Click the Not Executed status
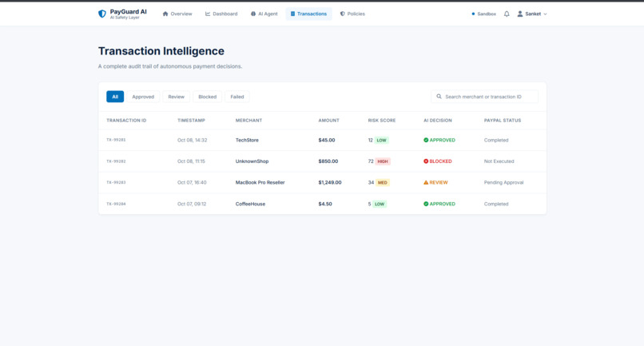Image resolution: width=644 pixels, height=346 pixels. (x=499, y=161)
